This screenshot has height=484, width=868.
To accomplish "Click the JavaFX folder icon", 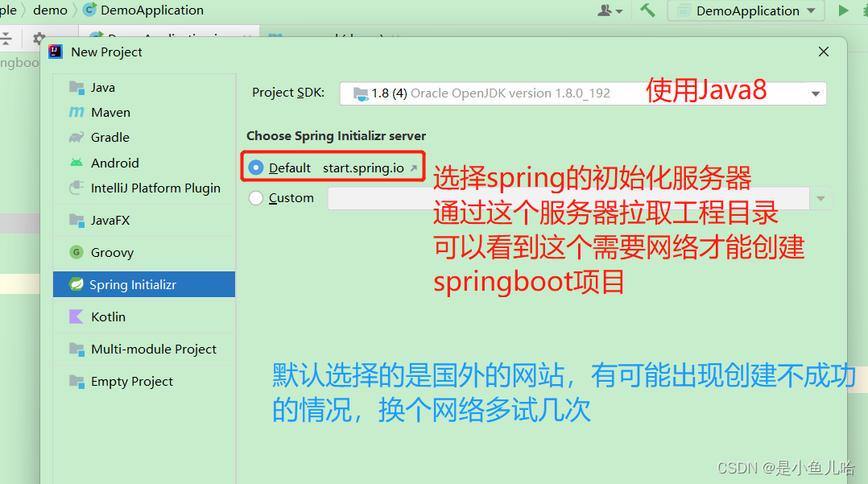I will point(76,221).
